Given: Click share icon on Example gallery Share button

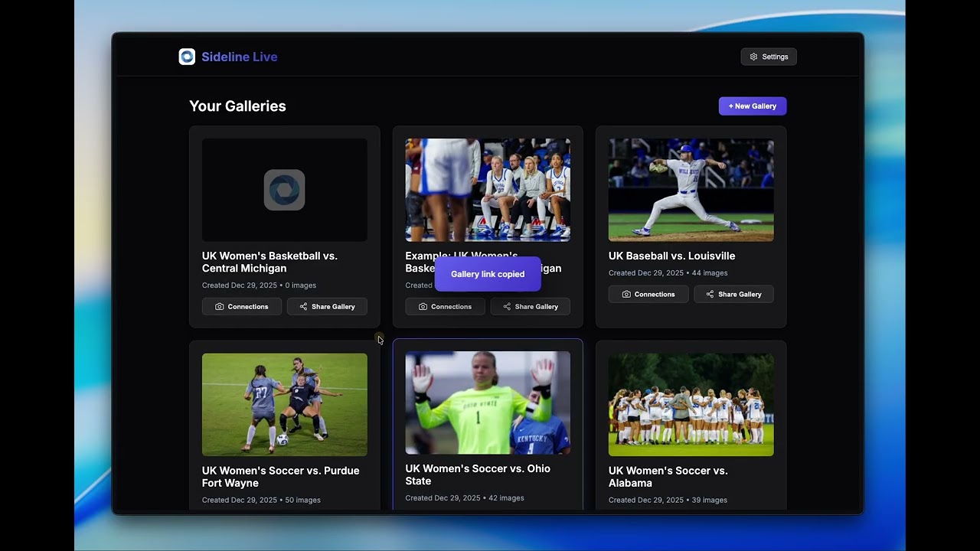Looking at the screenshot, I should pyautogui.click(x=507, y=306).
